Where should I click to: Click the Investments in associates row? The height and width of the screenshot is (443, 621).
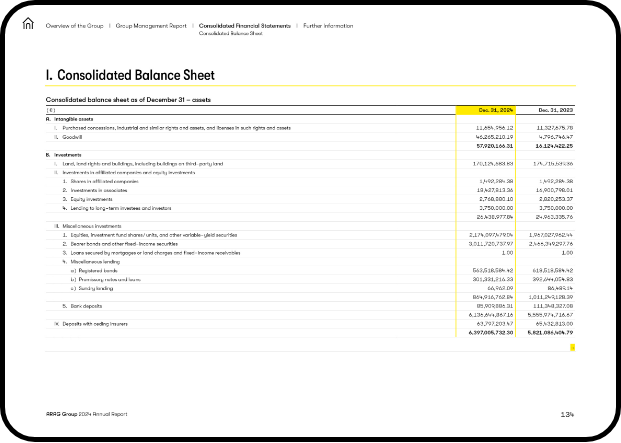click(x=96, y=188)
